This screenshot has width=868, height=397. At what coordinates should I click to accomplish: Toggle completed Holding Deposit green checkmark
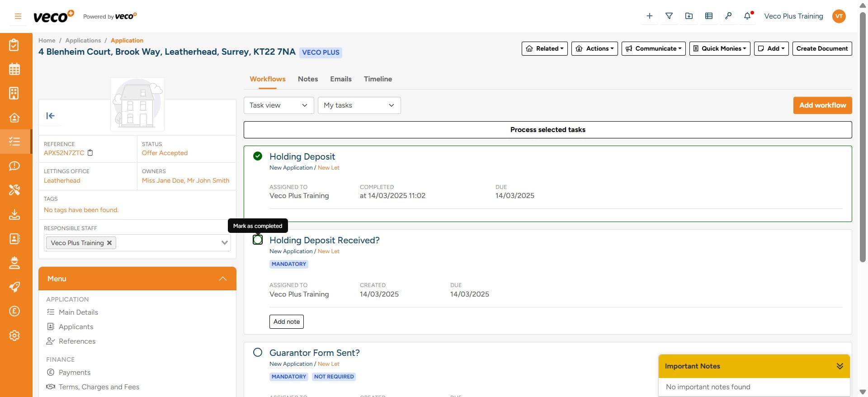pos(258,156)
